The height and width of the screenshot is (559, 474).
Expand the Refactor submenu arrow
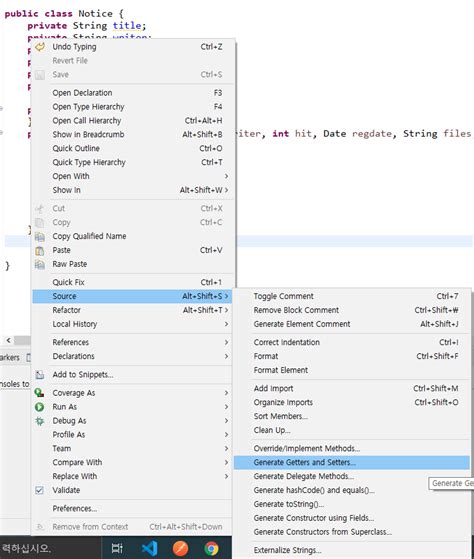(x=226, y=310)
